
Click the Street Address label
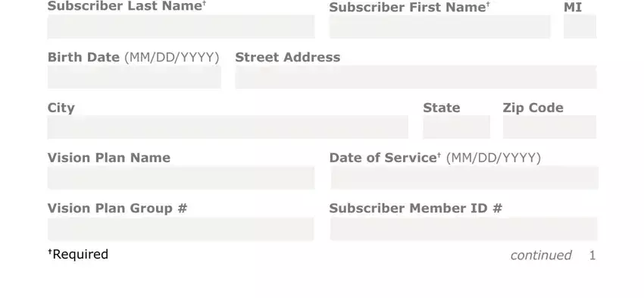tap(287, 57)
